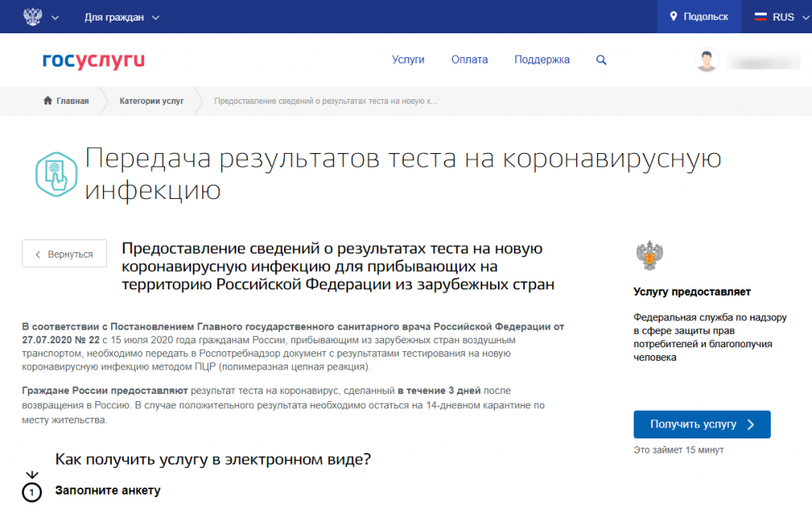The image size is (812, 505).
Task: Click the Федеральная служба по надзору text
Action: (x=710, y=337)
